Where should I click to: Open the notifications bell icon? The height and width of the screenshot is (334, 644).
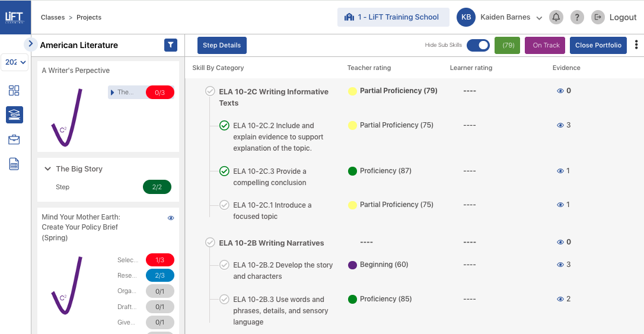[556, 17]
